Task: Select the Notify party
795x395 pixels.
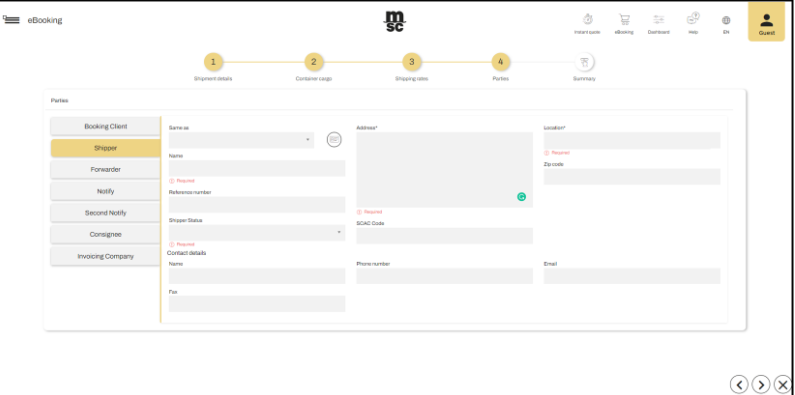Action: 105,191
